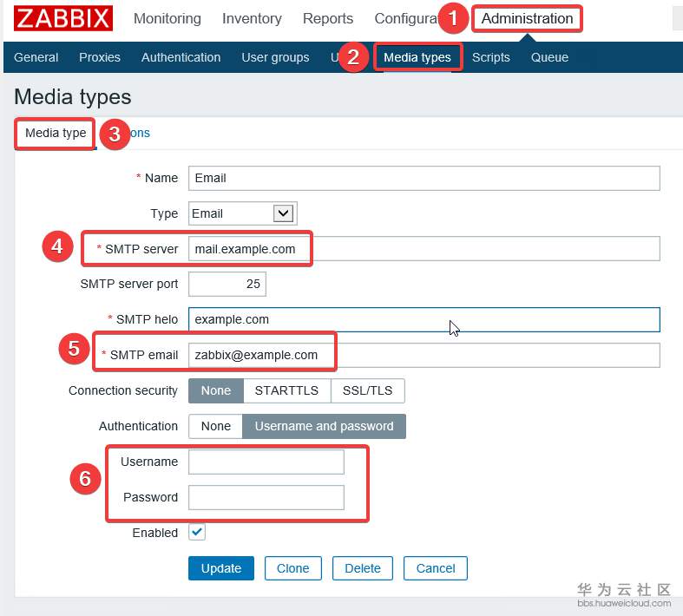The width and height of the screenshot is (683, 616).
Task: Click the SMTP email input field
Action: point(424,355)
